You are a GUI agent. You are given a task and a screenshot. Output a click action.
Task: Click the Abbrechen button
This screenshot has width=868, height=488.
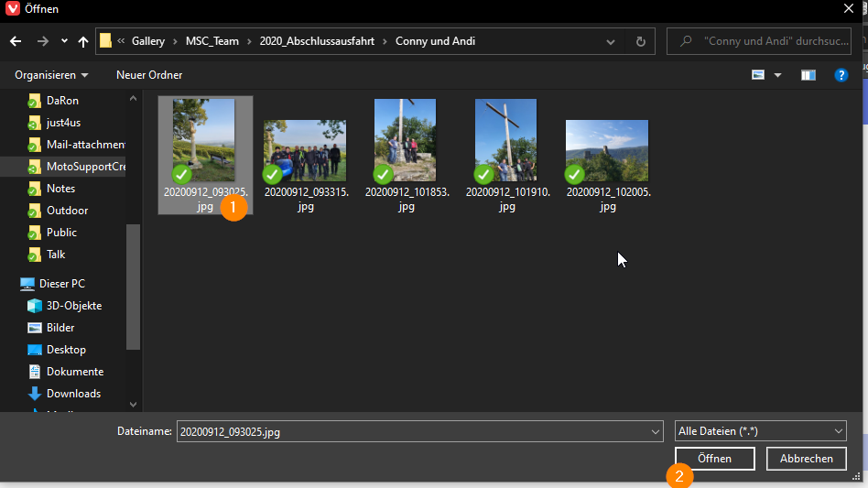pyautogui.click(x=807, y=459)
